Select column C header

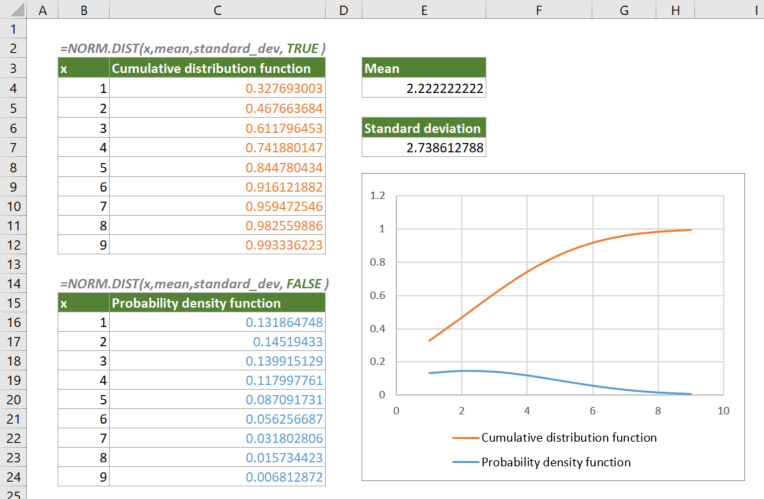217,9
